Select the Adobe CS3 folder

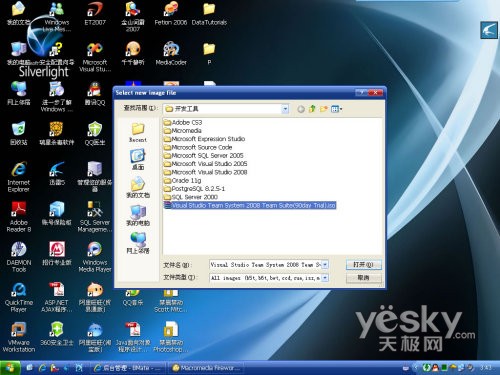(x=183, y=122)
